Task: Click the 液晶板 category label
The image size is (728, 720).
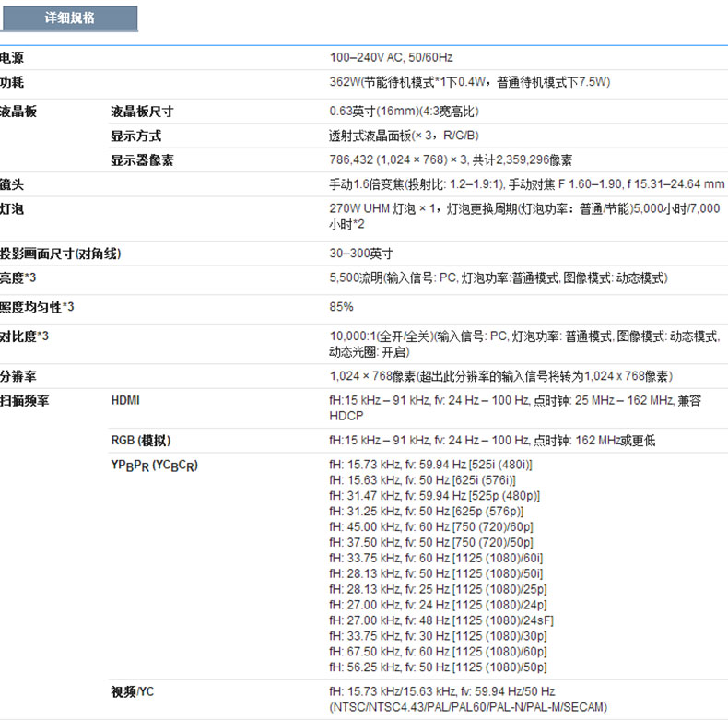Action: (18, 112)
